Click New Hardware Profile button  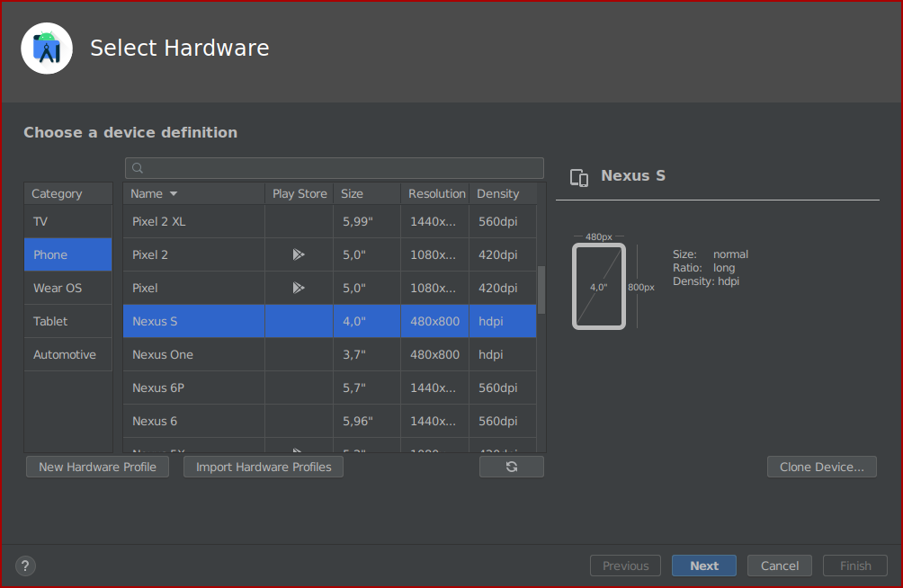[x=97, y=467]
